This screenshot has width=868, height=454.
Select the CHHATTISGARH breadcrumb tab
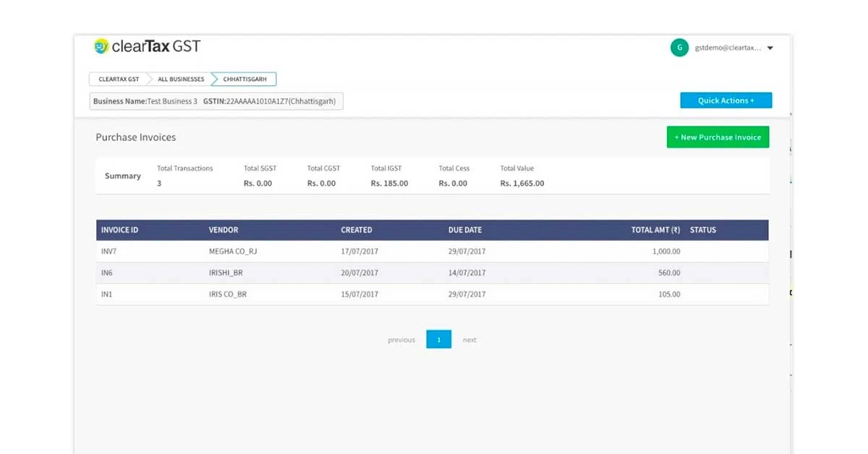click(x=243, y=79)
